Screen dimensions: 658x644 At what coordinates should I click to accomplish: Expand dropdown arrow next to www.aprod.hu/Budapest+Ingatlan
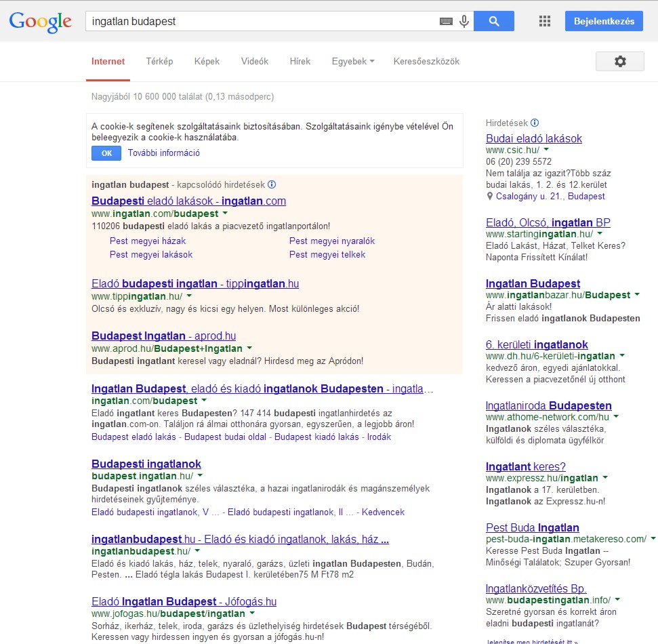249,348
